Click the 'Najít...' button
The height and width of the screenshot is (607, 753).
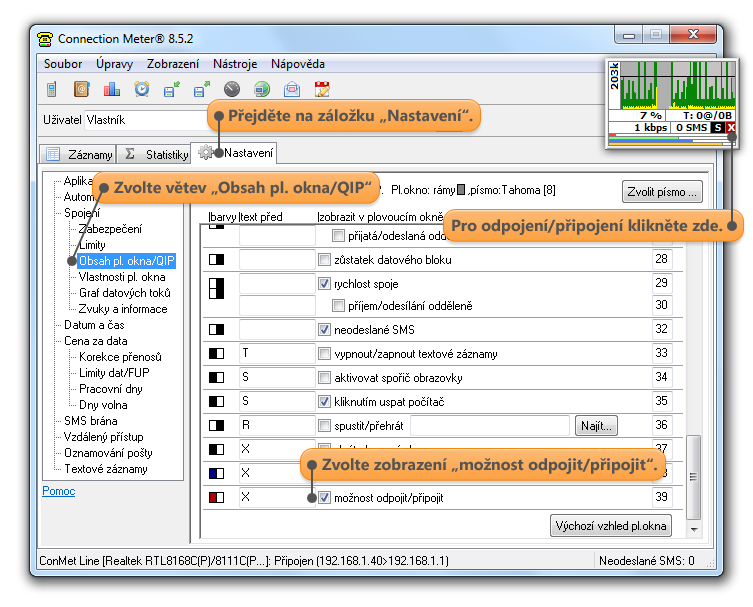(596, 426)
